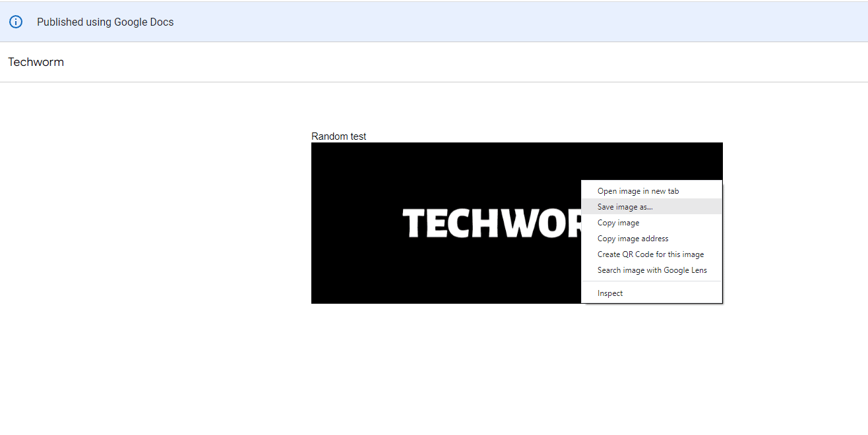
Task: Choose 'Save image as...' option
Action: [x=652, y=207]
